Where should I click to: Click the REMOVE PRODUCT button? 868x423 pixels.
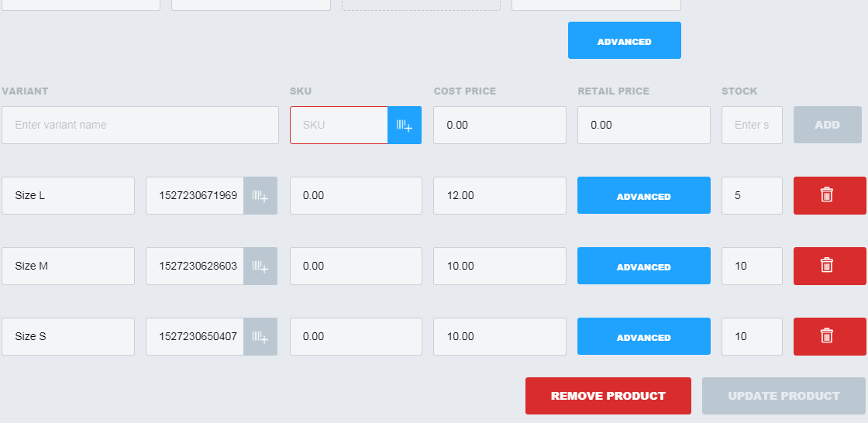coord(608,396)
